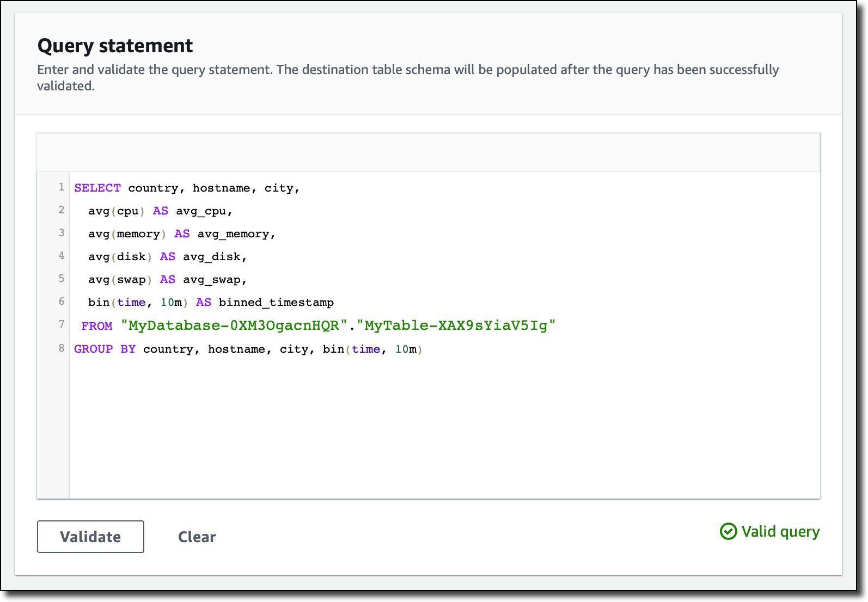
Task: Click the SELECT keyword on line 1
Action: (x=97, y=188)
